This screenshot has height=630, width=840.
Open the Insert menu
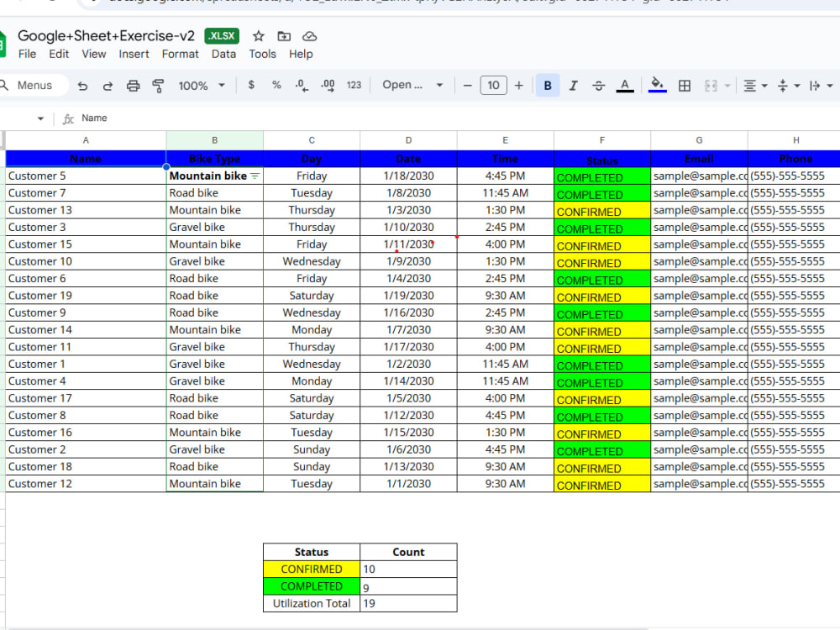click(134, 54)
